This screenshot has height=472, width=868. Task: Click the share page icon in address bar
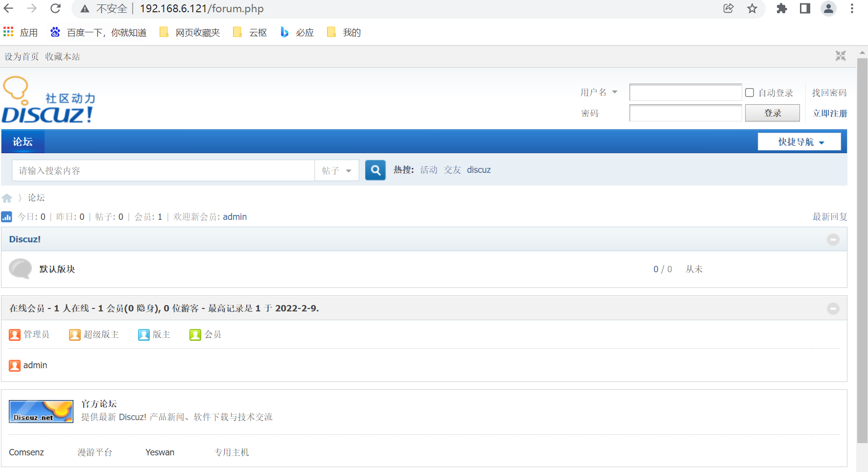[728, 8]
